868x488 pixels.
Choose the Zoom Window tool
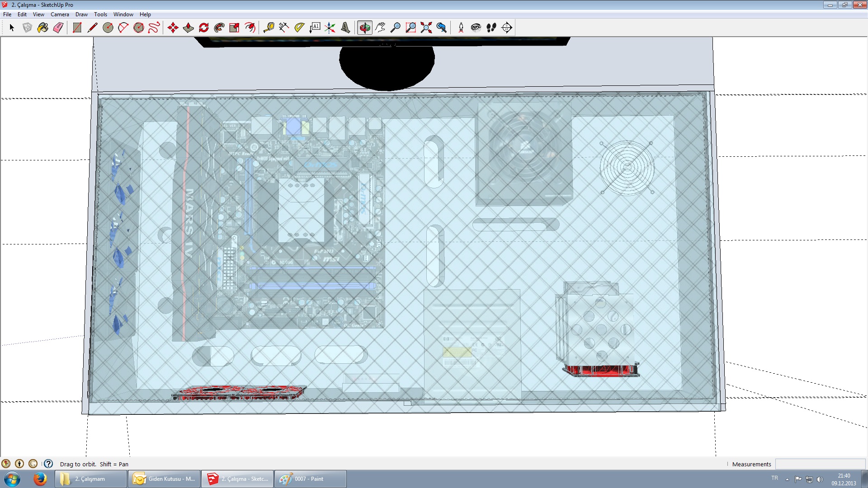tap(411, 28)
